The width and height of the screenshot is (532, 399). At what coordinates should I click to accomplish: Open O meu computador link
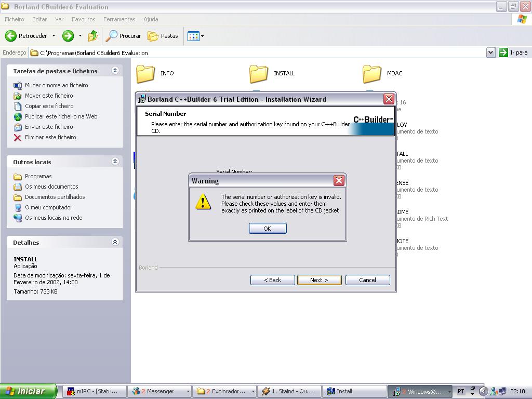(48, 207)
